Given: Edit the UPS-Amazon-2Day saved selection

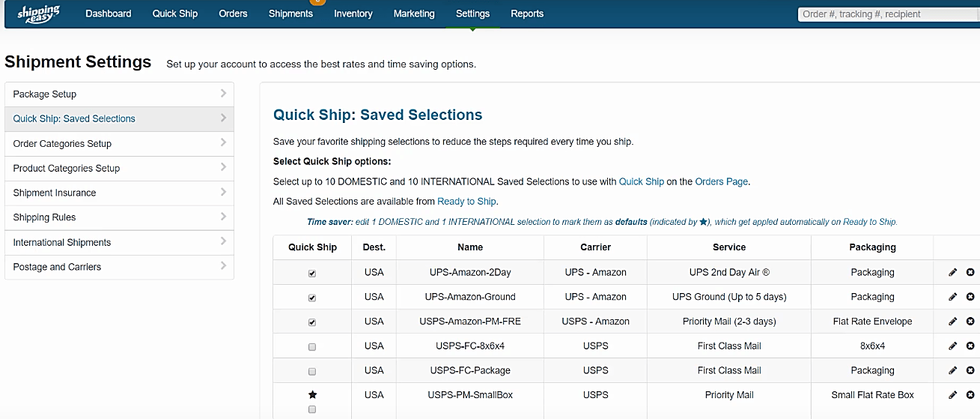Looking at the screenshot, I should point(953,272).
